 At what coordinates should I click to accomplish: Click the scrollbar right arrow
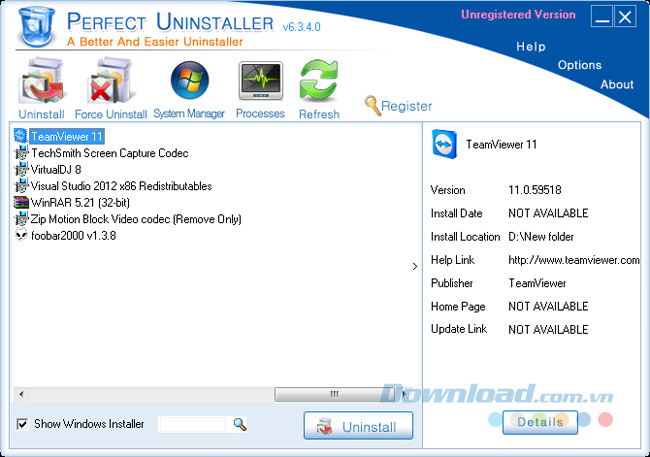pyautogui.click(x=405, y=394)
